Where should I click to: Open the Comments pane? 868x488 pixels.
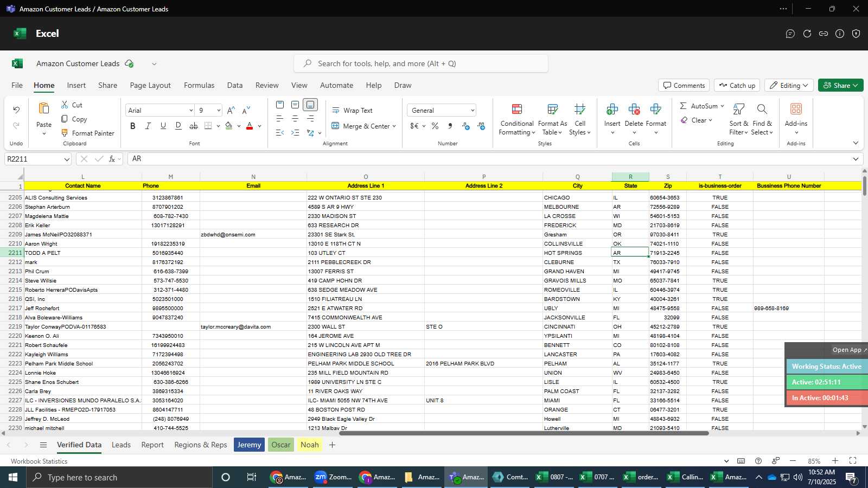pos(684,85)
